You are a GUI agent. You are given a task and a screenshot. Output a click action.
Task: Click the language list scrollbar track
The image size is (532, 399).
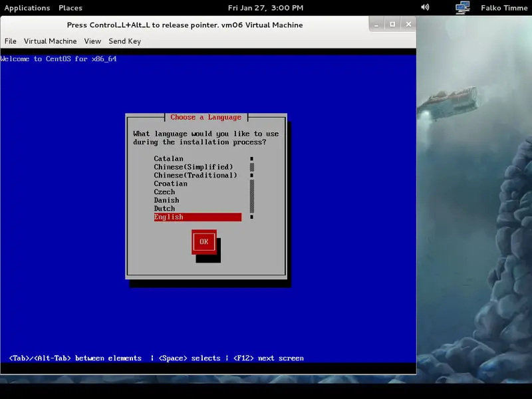252,188
